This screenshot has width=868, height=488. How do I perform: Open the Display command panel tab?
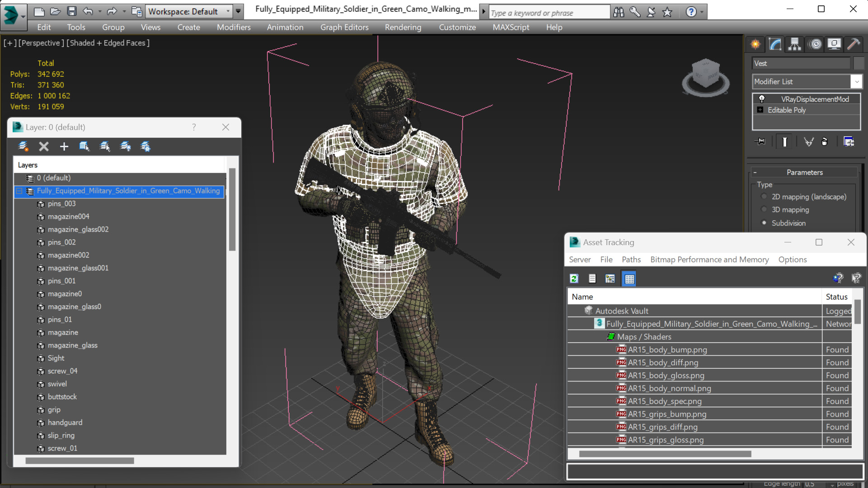[834, 44]
